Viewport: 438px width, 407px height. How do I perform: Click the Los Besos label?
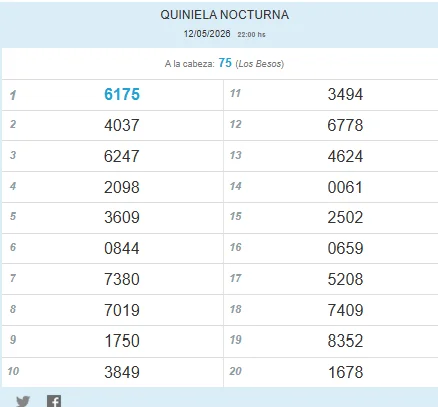pyautogui.click(x=260, y=64)
